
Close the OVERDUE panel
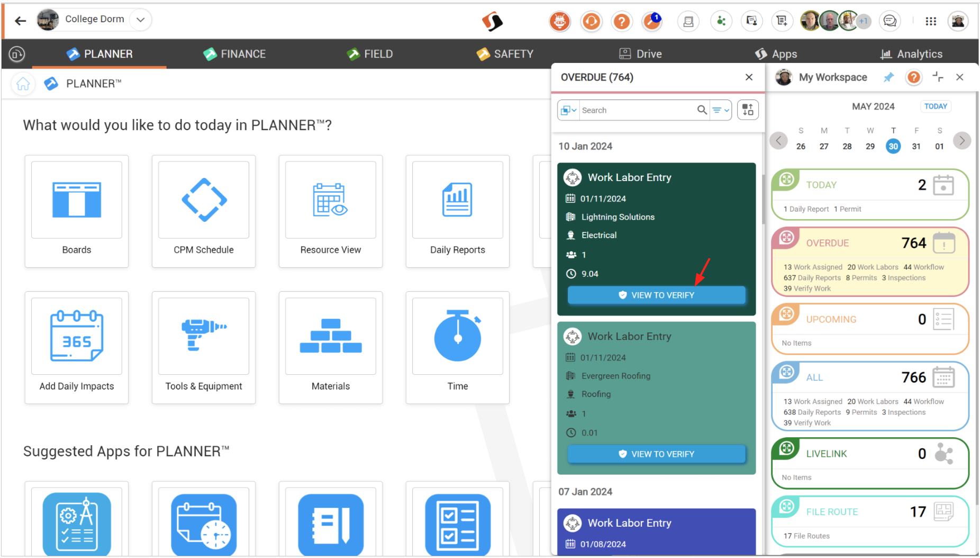coord(749,77)
